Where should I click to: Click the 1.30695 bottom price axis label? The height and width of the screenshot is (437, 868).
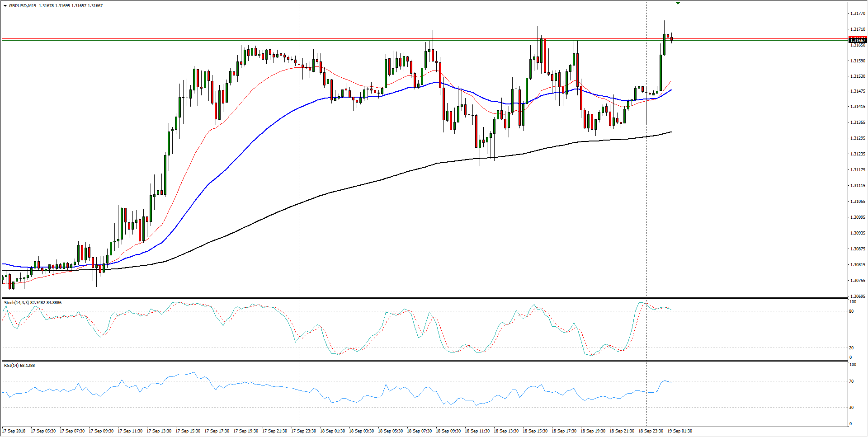click(x=857, y=296)
